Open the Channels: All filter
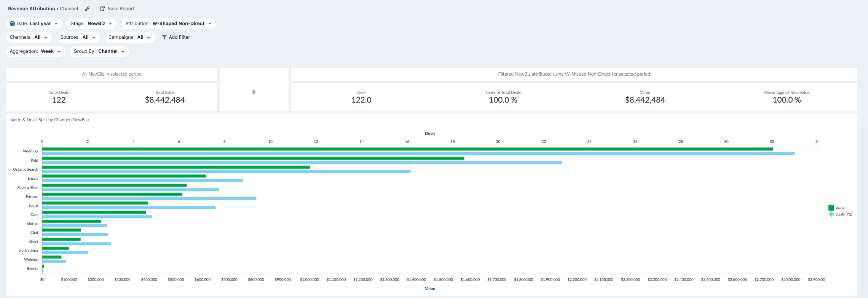The height and width of the screenshot is (298, 868). 29,37
